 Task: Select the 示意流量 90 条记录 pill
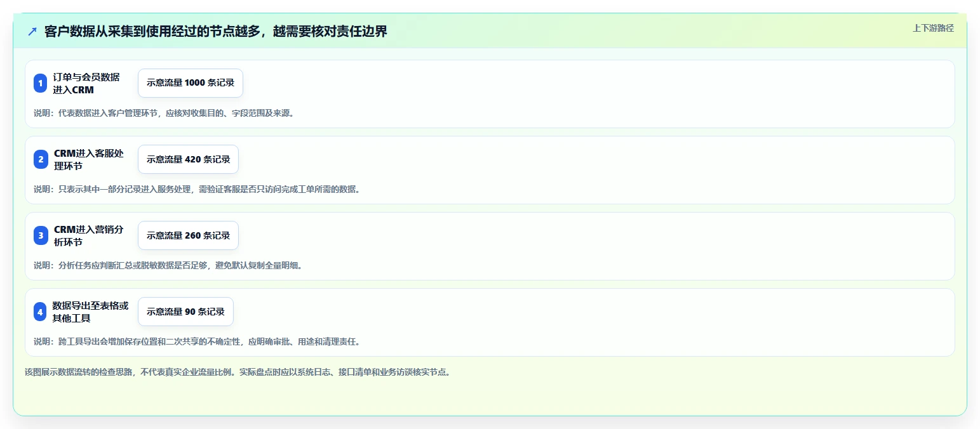pos(185,312)
